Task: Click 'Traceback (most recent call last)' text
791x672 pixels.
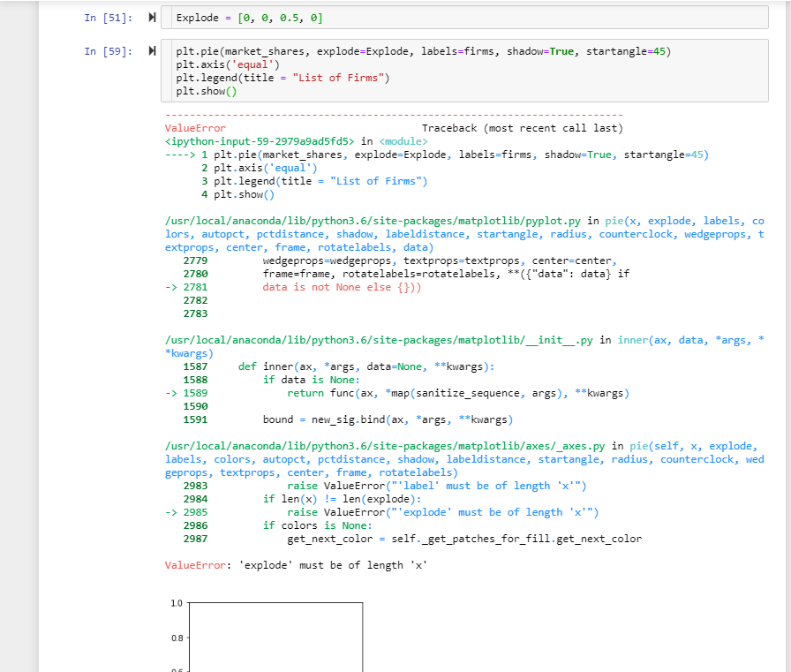Action: pyautogui.click(x=522, y=128)
